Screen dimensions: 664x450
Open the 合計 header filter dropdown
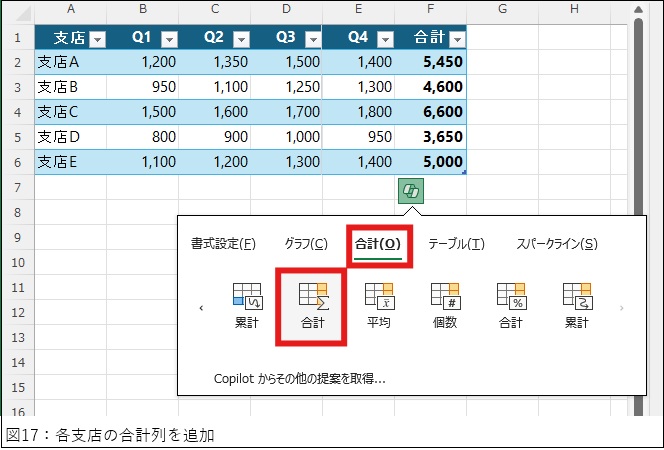tap(456, 39)
